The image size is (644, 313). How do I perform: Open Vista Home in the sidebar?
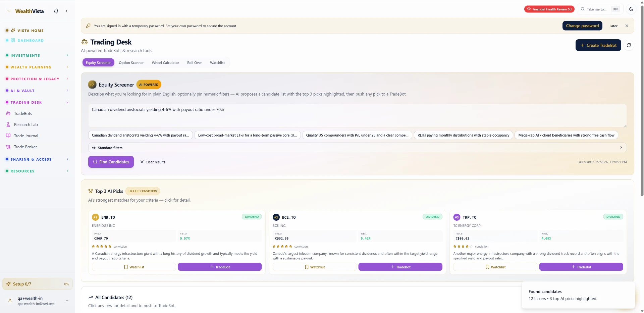click(x=31, y=31)
